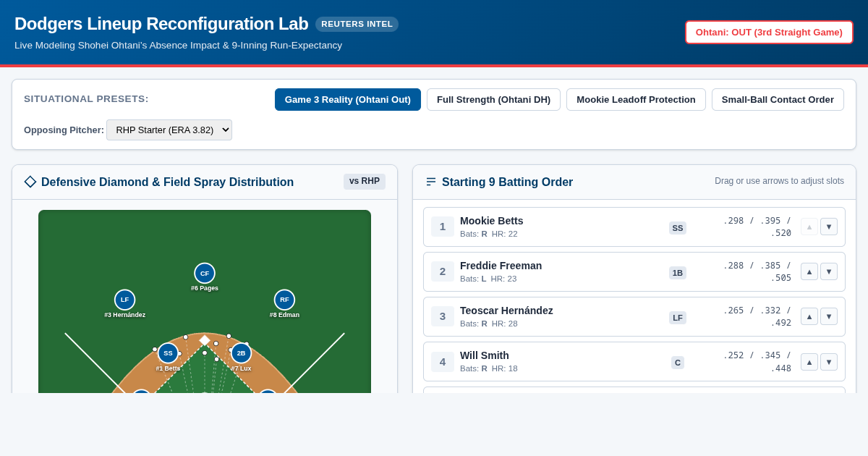This screenshot has width=868, height=456.
Task: Click batting slot number 1
Action: point(443,227)
